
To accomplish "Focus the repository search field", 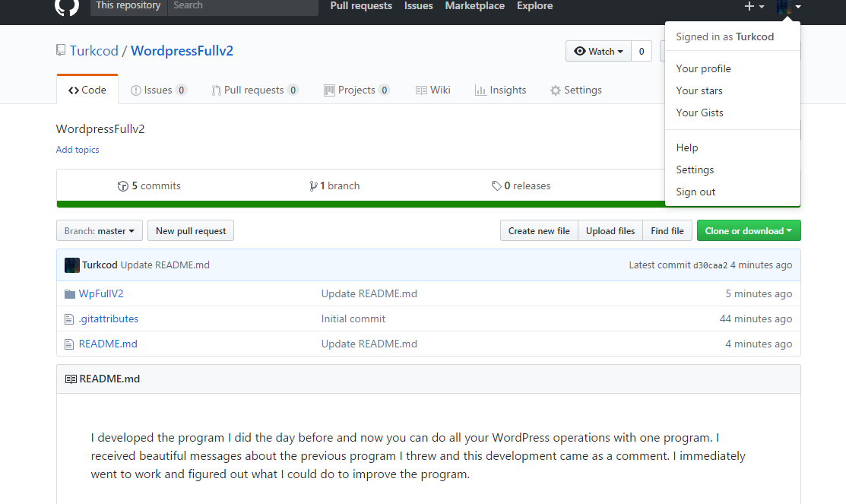I will pyautogui.click(x=242, y=7).
